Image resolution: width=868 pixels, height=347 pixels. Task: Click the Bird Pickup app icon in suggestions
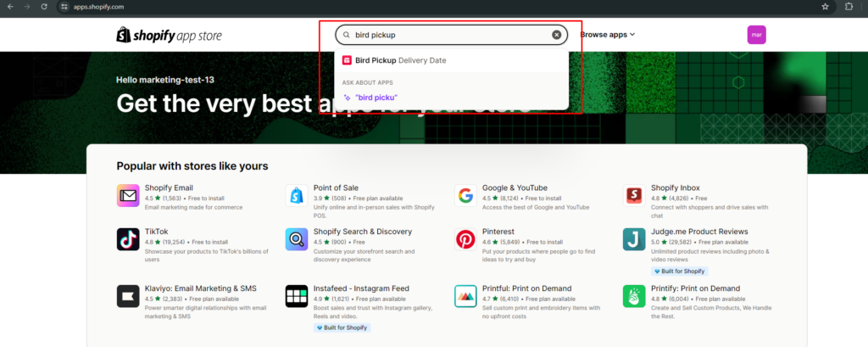pyautogui.click(x=347, y=60)
